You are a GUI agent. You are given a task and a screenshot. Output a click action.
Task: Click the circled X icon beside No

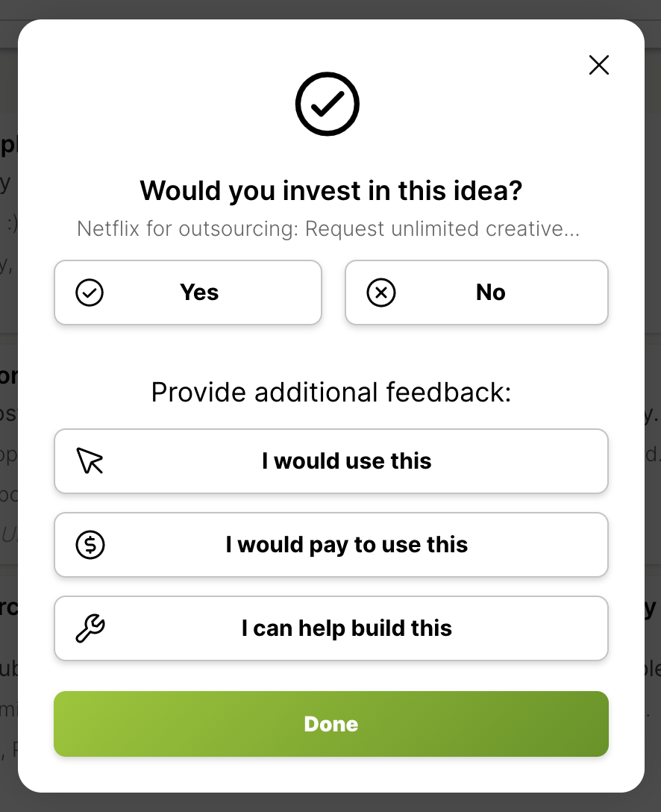point(381,293)
